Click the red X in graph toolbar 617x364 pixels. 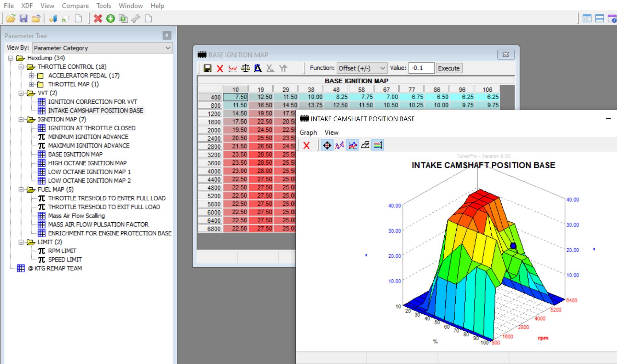[306, 145]
